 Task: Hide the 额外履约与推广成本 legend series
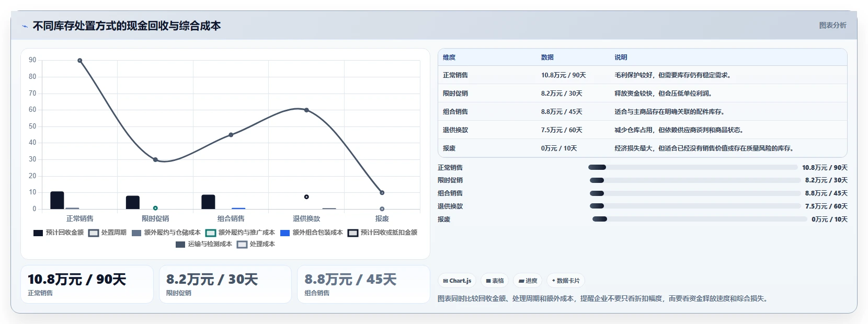click(241, 233)
